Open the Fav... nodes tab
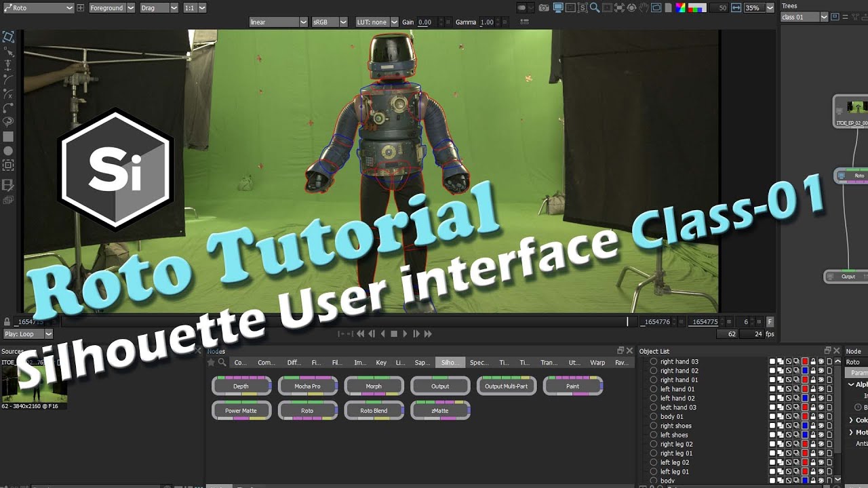Image resolution: width=868 pixels, height=488 pixels. coord(621,363)
